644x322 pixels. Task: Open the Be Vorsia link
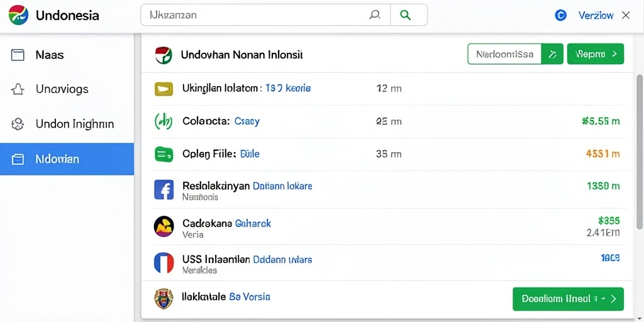(250, 297)
